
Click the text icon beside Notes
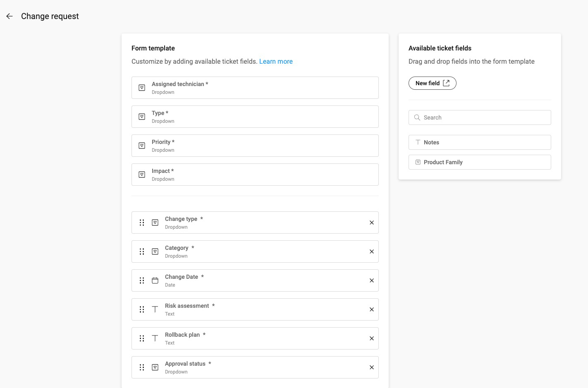point(418,142)
